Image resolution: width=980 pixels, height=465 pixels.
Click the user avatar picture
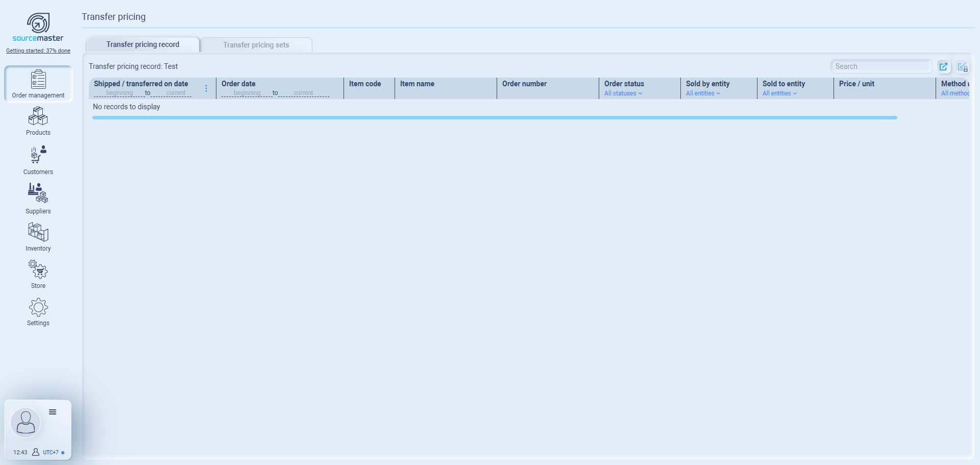tap(26, 423)
